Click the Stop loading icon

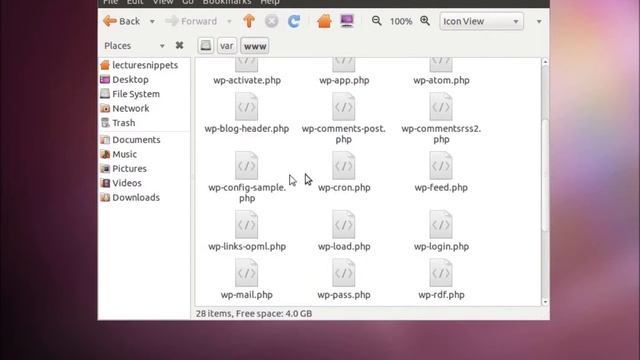[271, 21]
